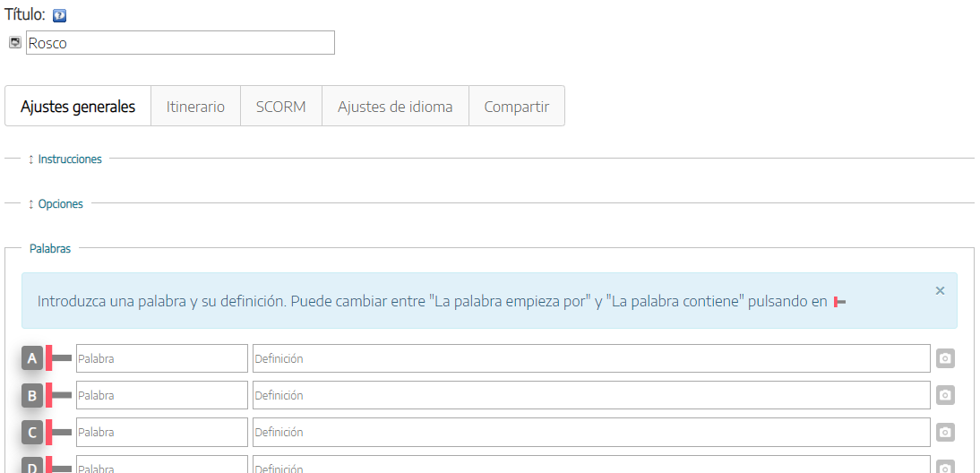The image size is (980, 473).
Task: Toggle starts-with/contains mode for letter B
Action: 59,395
